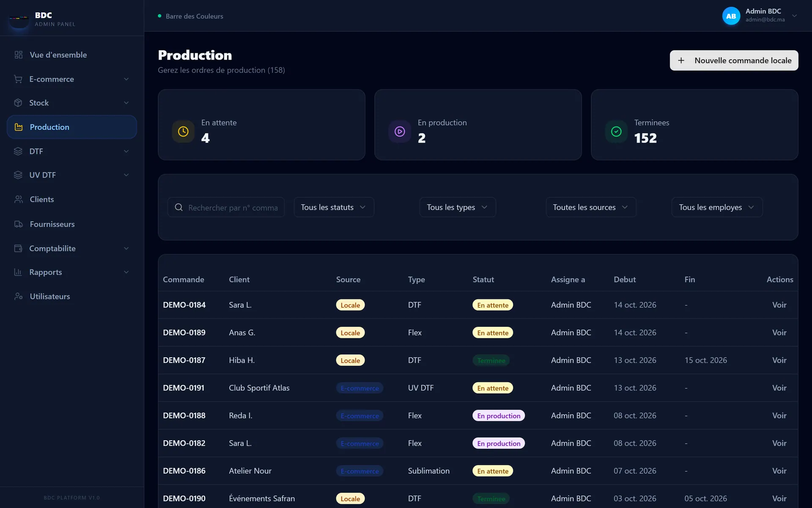
Task: Click the Statut column header
Action: pos(483,279)
